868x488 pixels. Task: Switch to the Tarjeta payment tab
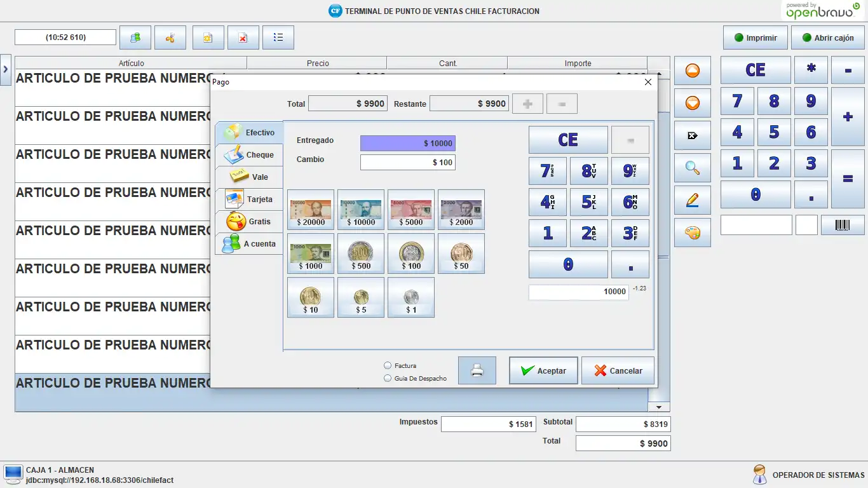pyautogui.click(x=249, y=199)
